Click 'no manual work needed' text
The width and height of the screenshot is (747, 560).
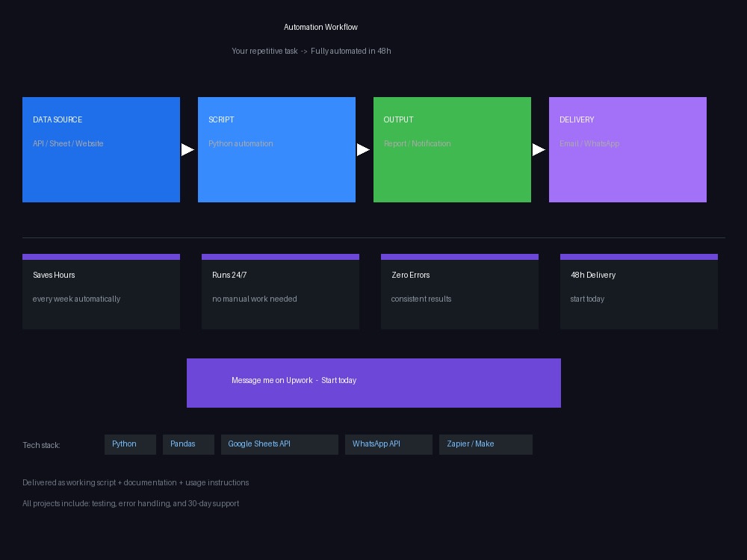[x=255, y=299]
